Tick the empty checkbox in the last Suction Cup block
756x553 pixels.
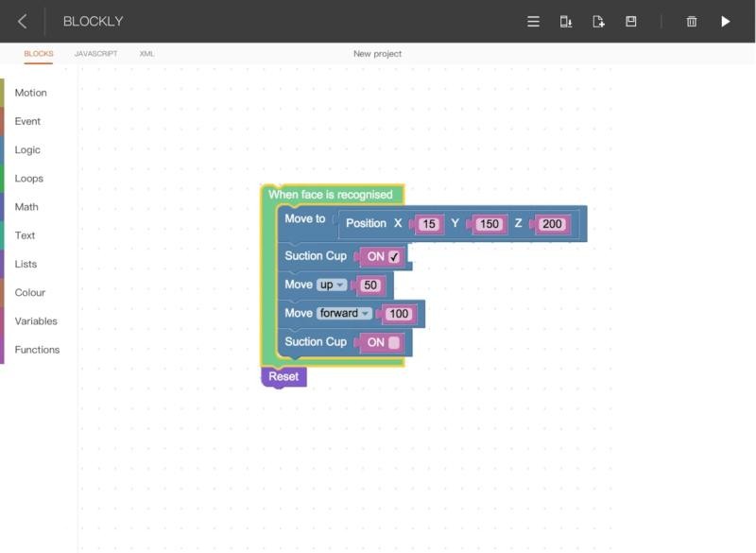pos(394,342)
